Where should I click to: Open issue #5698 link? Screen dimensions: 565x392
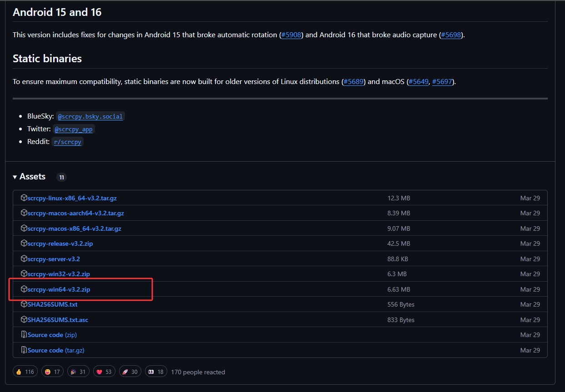pos(451,35)
